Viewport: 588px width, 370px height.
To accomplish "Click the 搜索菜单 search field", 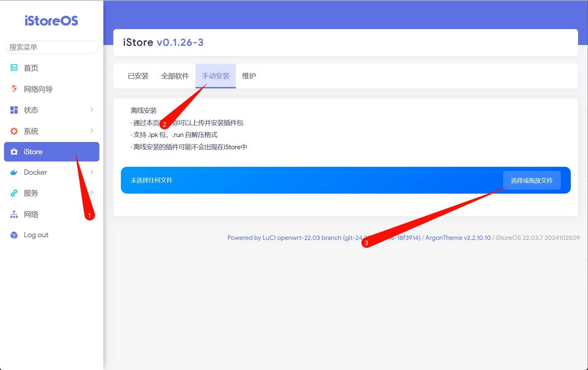I will point(52,47).
